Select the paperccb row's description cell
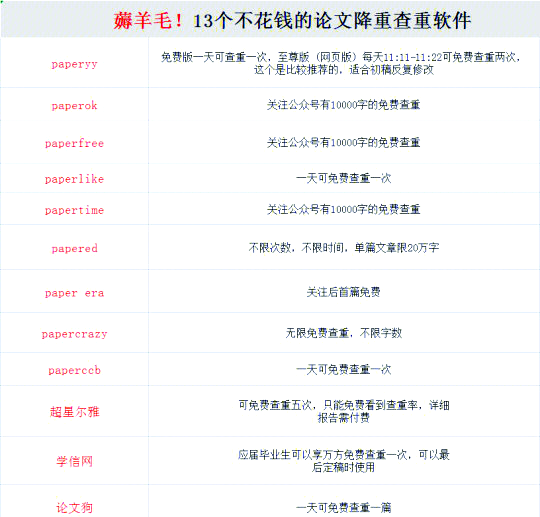 click(344, 369)
